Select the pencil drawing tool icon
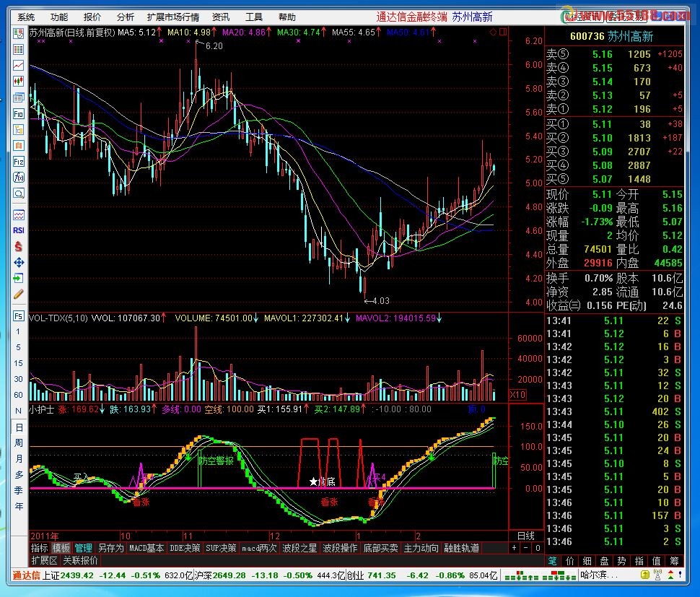 click(18, 295)
